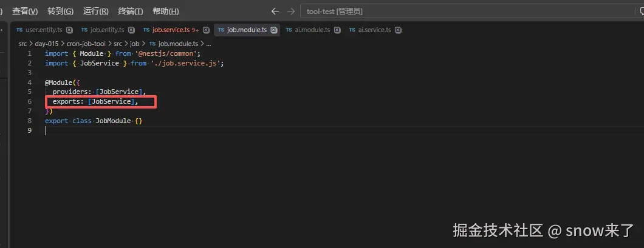Place cursor on @Module decorator

click(x=59, y=82)
